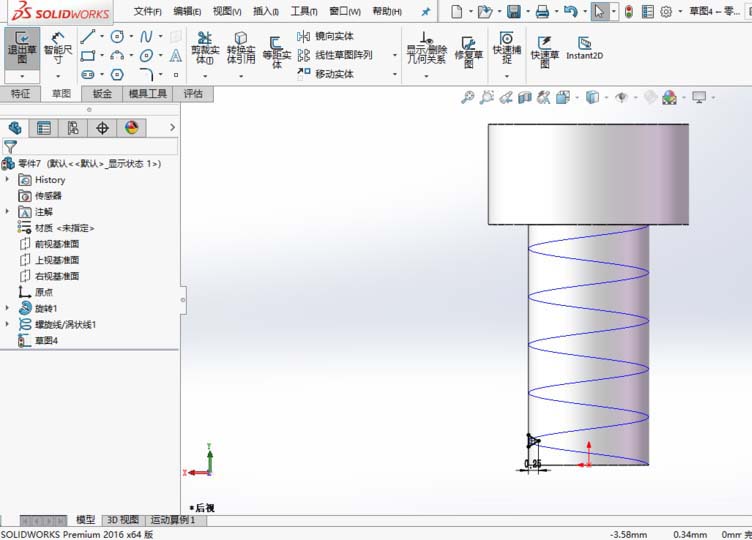Select the Trim Entities (剪裁实体) tool
The height and width of the screenshot is (540, 752).
[x=204, y=48]
